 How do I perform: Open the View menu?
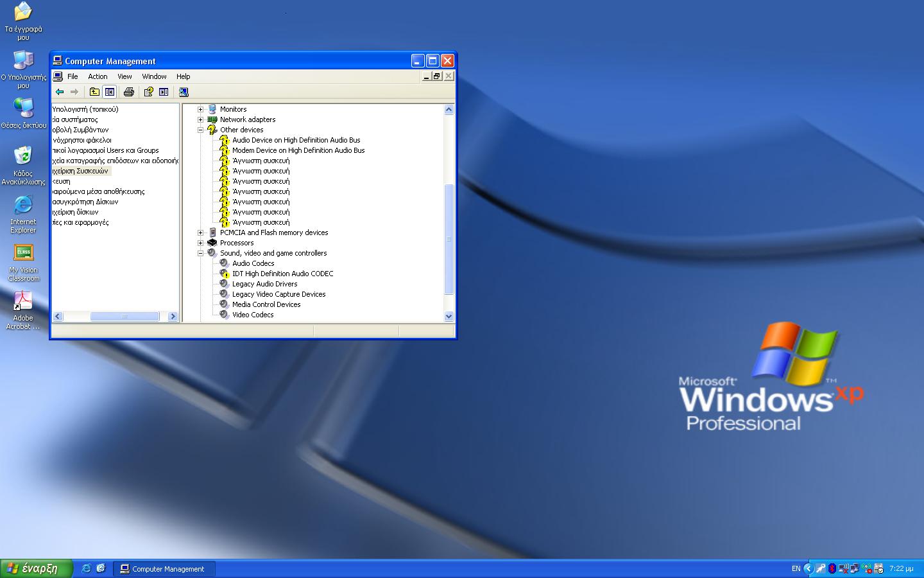(x=124, y=76)
